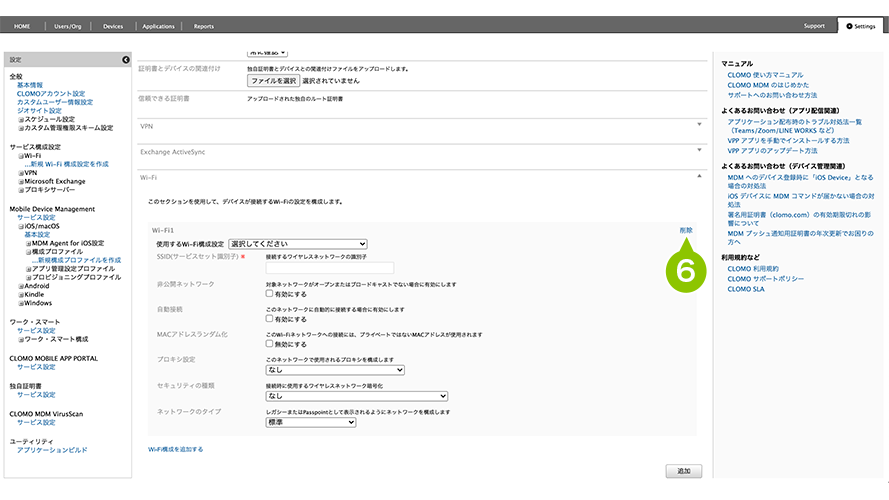
Task: Open サービス設定 under Mobile Device Management
Action: 36,218
